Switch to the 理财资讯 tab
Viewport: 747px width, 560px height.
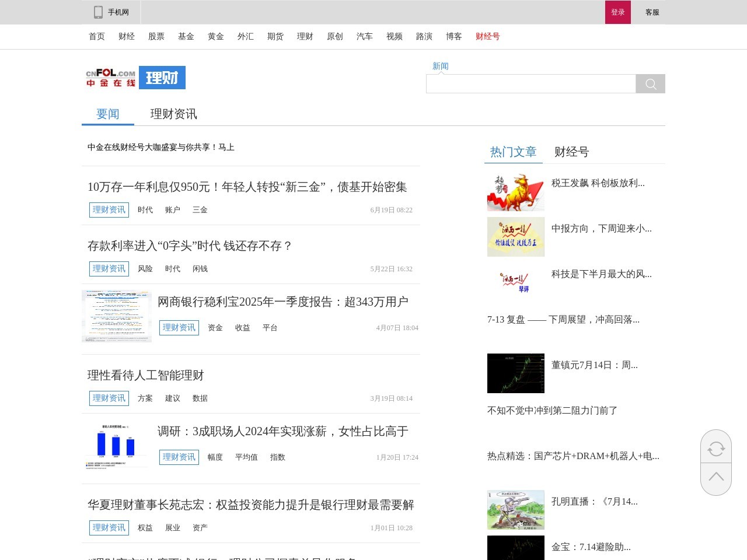[x=173, y=114]
